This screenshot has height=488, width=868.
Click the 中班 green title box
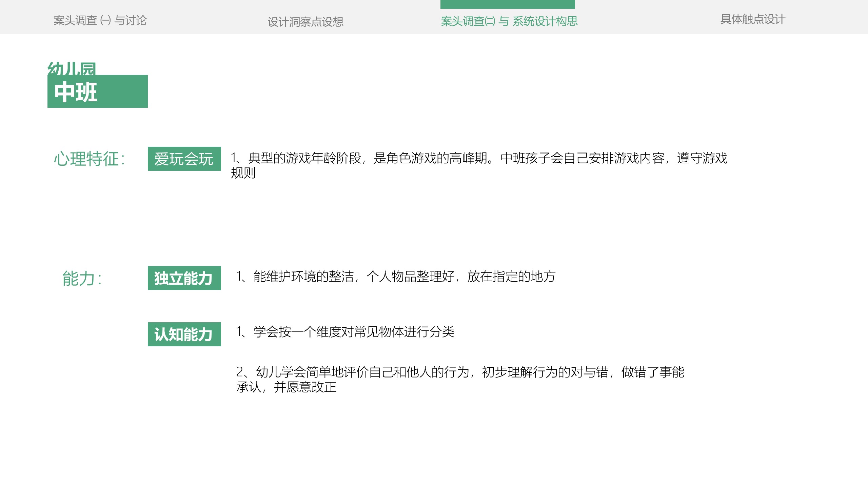click(x=98, y=91)
